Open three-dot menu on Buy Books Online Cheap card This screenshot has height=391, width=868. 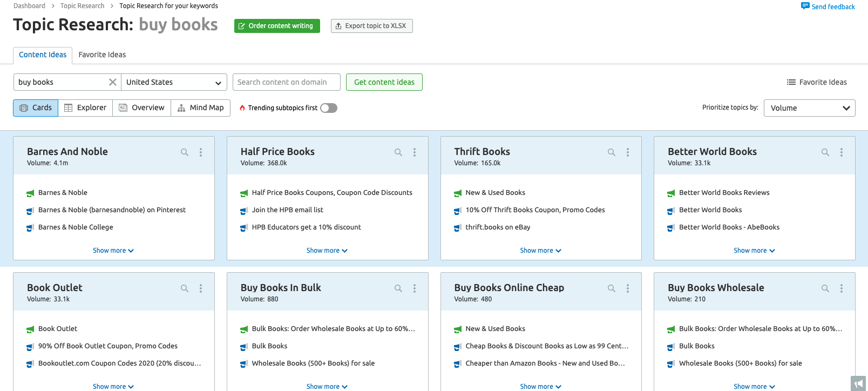click(628, 288)
